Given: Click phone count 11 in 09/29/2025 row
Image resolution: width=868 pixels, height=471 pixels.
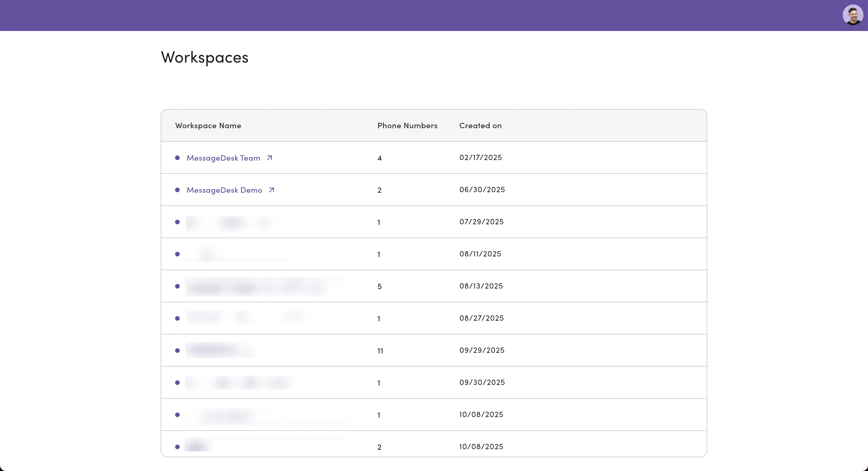Looking at the screenshot, I should pos(380,351).
